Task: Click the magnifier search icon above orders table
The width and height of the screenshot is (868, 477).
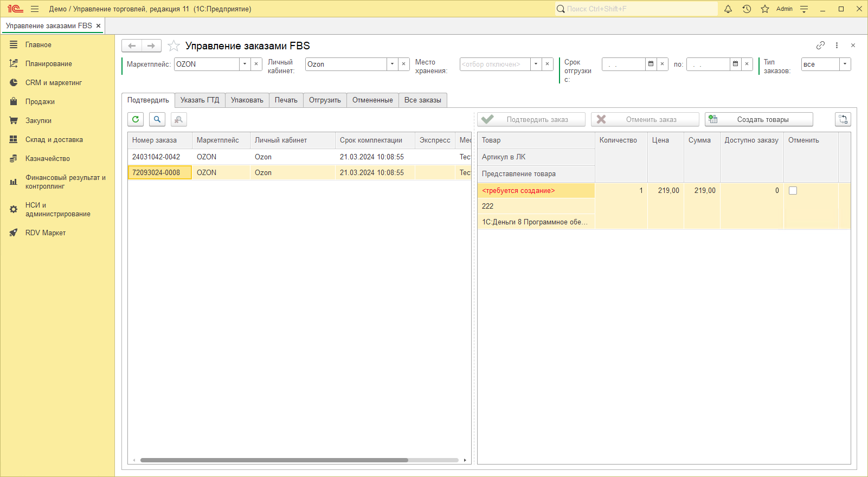Action: (157, 119)
